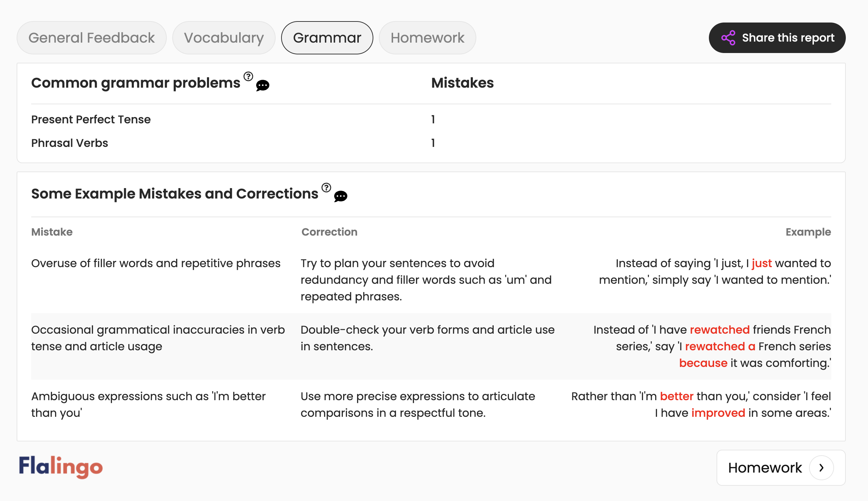
Task: Click the filler words mistake row
Action: (x=431, y=280)
